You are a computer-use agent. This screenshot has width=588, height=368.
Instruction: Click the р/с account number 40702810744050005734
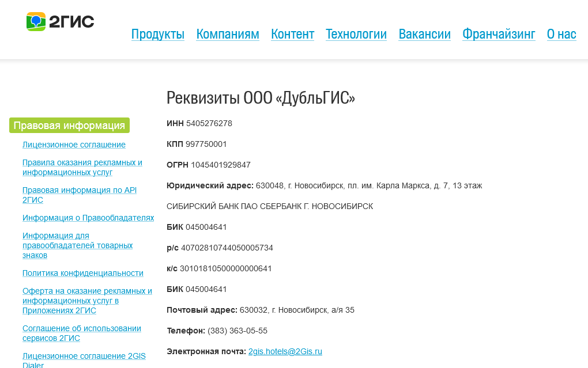(x=227, y=248)
